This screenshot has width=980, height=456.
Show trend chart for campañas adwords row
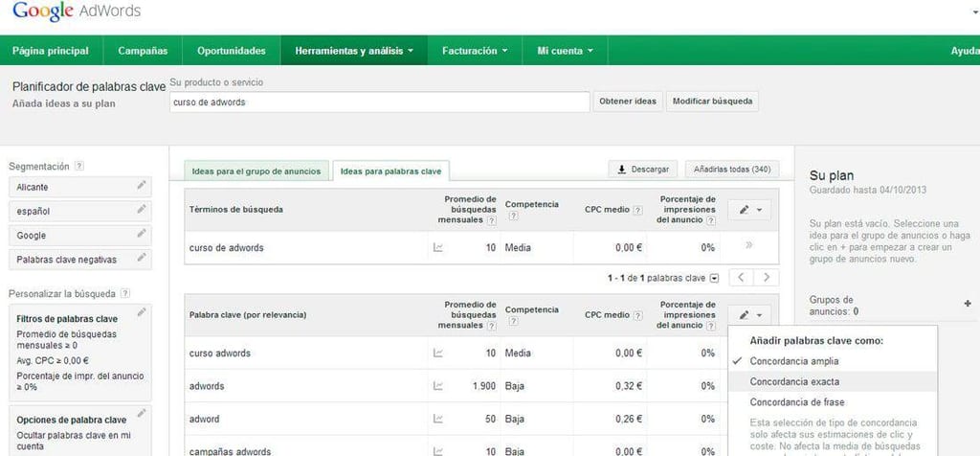pos(438,451)
